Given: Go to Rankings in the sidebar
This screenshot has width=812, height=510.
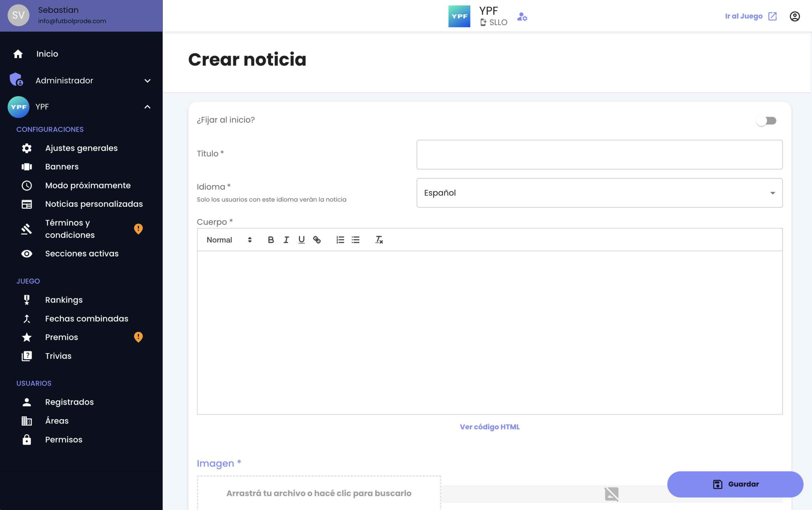Looking at the screenshot, I should tap(64, 300).
